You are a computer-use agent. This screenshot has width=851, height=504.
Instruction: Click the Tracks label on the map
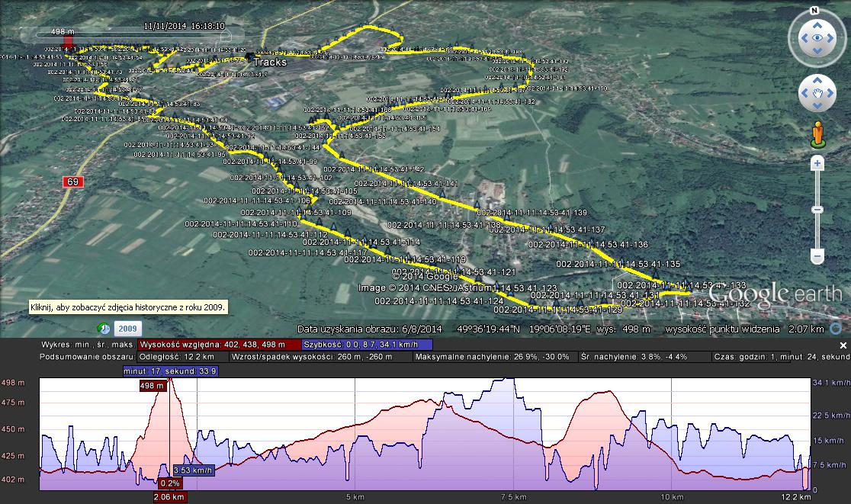(x=269, y=62)
